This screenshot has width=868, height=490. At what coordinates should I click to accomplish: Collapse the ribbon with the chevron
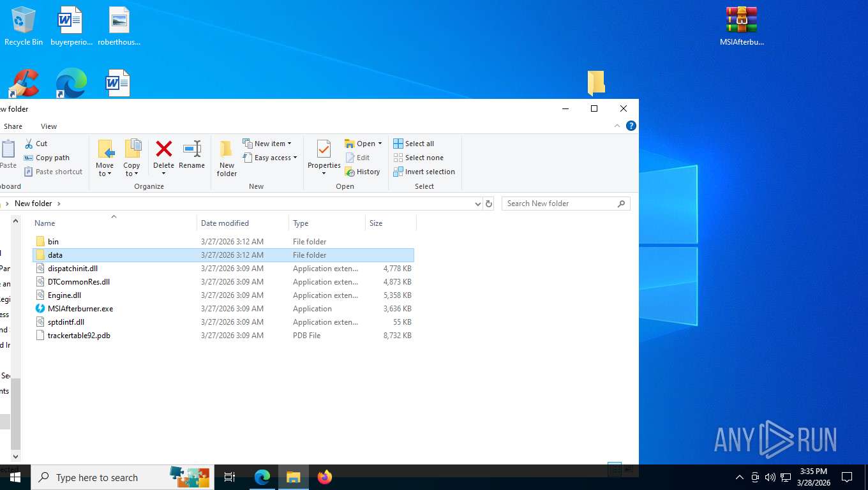pos(617,126)
